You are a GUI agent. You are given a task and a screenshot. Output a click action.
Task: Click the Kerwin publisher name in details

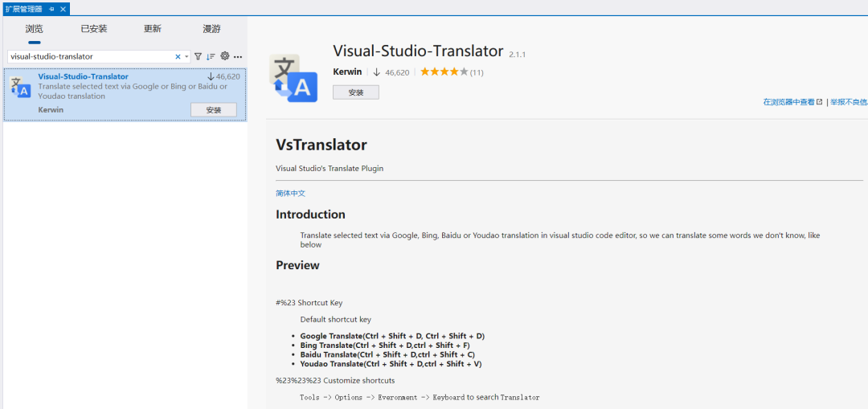coord(348,72)
